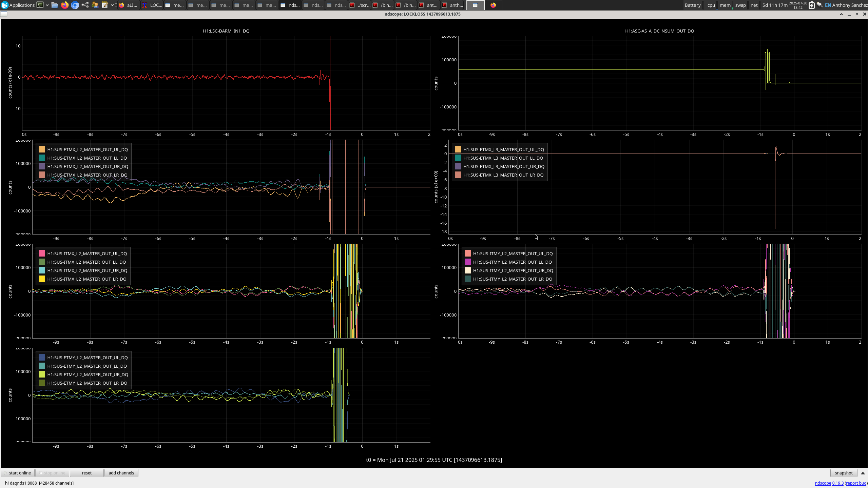Toggle ETMX_L2_MASTER_OUT_UL_DQ legend entry
The image size is (868, 488).
tap(87, 149)
